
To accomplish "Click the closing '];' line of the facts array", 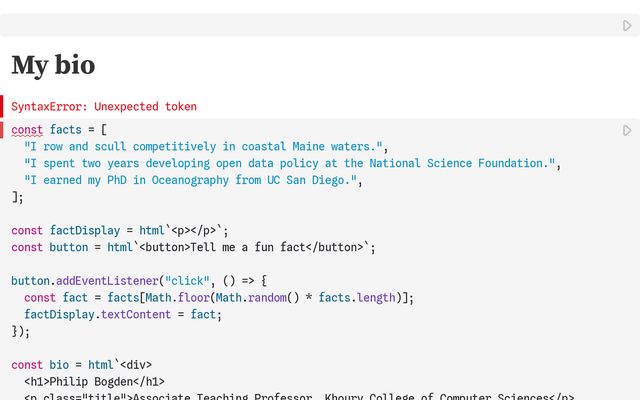I will tap(18, 197).
